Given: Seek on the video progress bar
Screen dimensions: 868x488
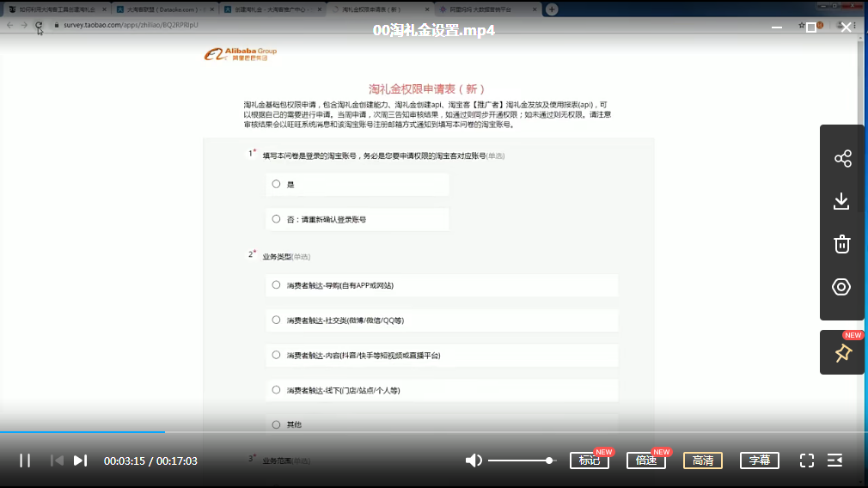Looking at the screenshot, I should coord(434,431).
